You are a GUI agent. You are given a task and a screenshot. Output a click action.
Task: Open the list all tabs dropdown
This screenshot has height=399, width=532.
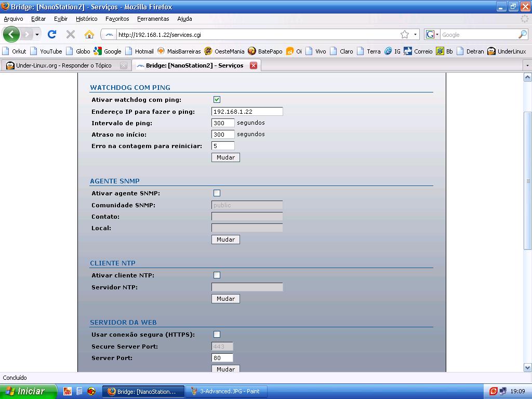pyautogui.click(x=527, y=65)
